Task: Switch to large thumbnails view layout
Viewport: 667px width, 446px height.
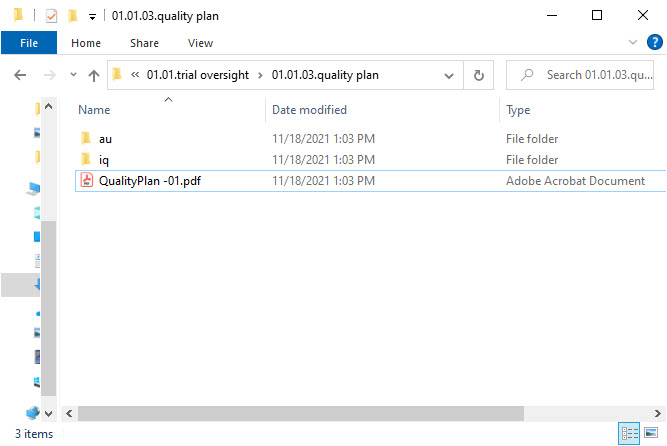Action: pyautogui.click(x=650, y=433)
